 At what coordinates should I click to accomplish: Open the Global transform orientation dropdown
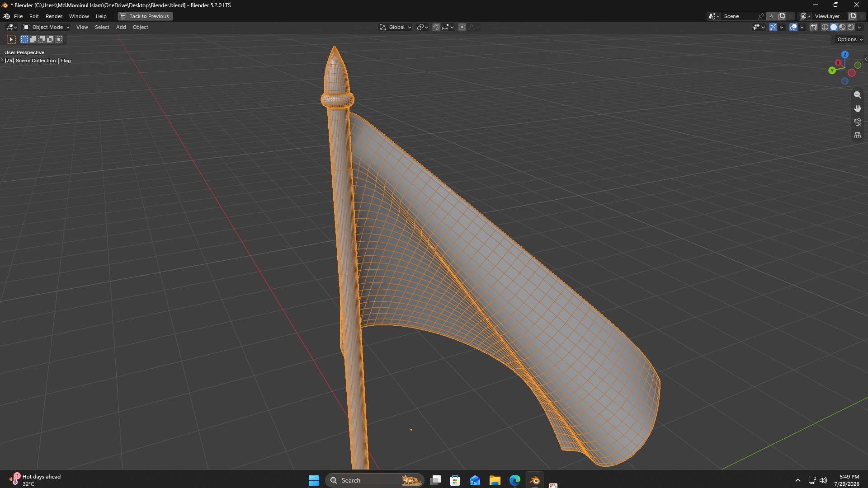[x=396, y=27]
